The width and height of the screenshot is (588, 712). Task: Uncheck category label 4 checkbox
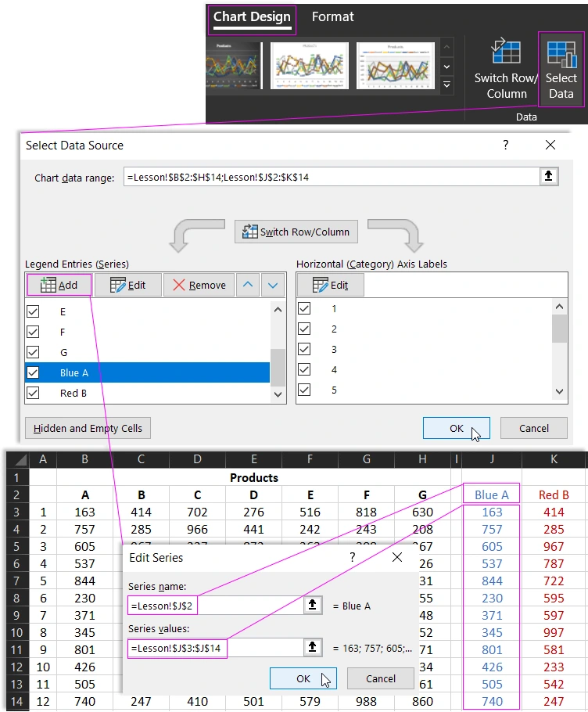coord(304,369)
